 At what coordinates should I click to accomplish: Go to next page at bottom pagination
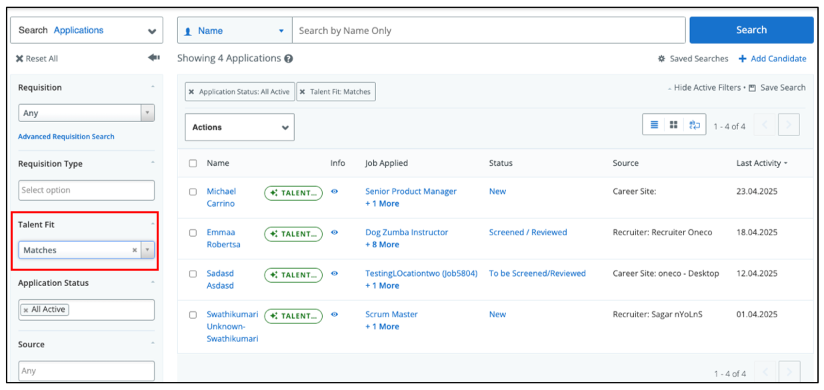point(789,373)
